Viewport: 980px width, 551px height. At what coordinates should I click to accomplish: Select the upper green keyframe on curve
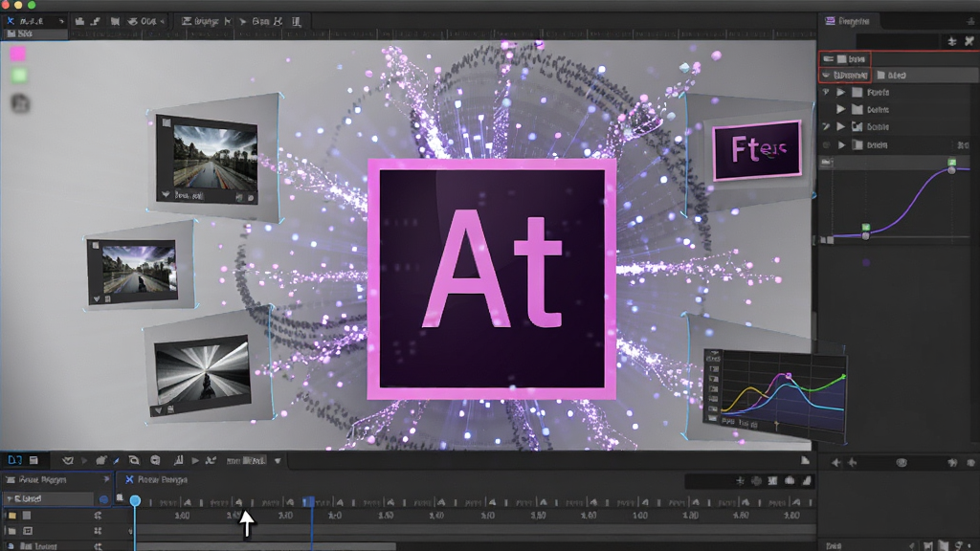952,163
